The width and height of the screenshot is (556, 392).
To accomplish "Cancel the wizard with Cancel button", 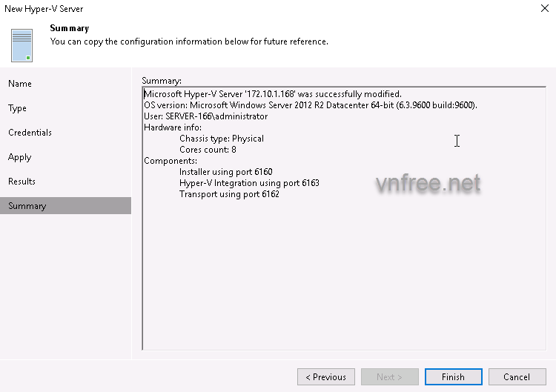I will pos(517,376).
